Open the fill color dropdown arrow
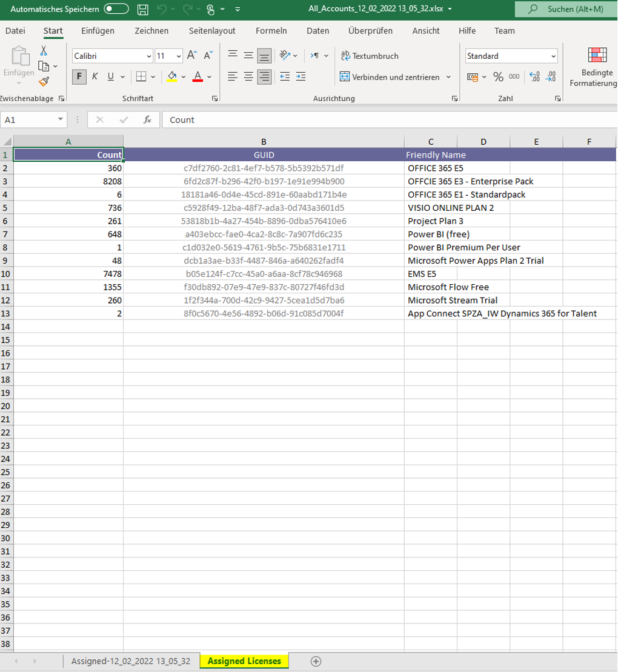The width and height of the screenshot is (618, 672). click(184, 77)
